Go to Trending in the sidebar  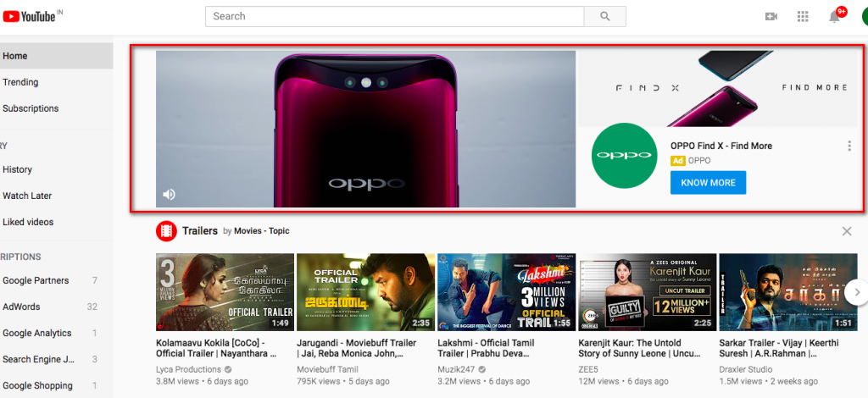20,82
